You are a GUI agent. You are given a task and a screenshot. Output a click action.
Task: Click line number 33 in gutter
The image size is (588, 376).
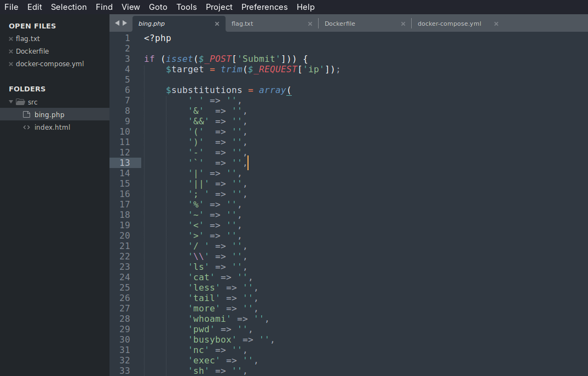click(x=125, y=371)
